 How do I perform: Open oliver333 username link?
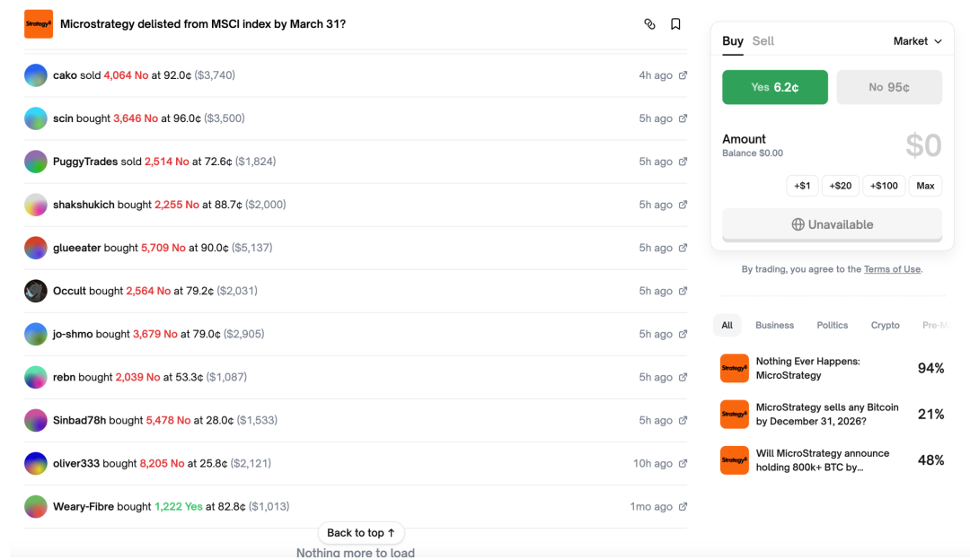tap(76, 464)
